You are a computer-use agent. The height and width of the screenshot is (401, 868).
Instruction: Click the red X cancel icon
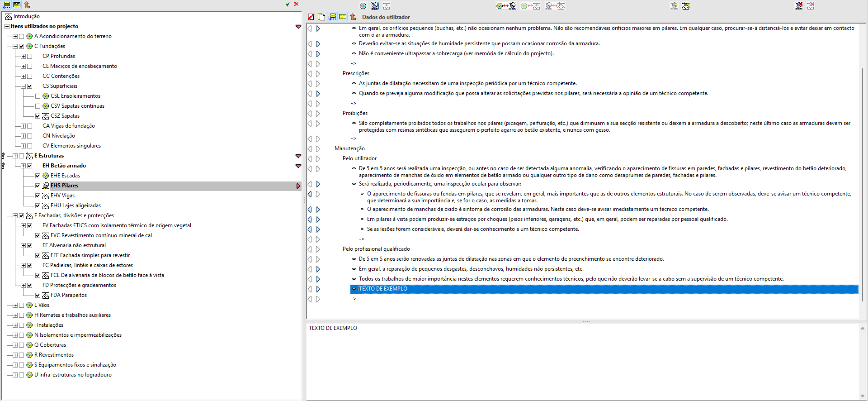pyautogui.click(x=296, y=4)
